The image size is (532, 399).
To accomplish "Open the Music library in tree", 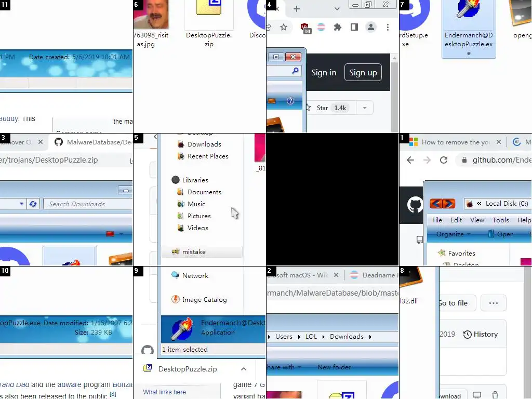I will 191,204.
